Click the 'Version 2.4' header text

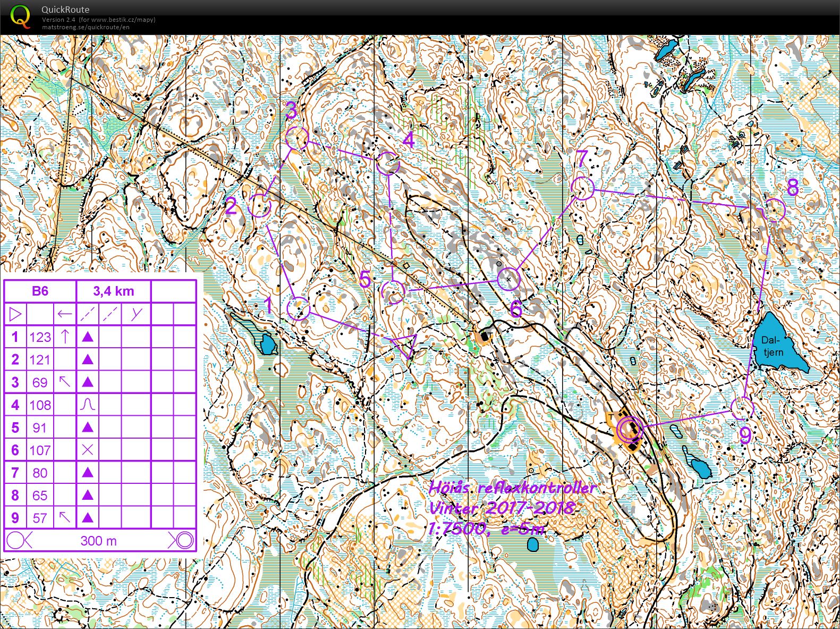pyautogui.click(x=60, y=20)
